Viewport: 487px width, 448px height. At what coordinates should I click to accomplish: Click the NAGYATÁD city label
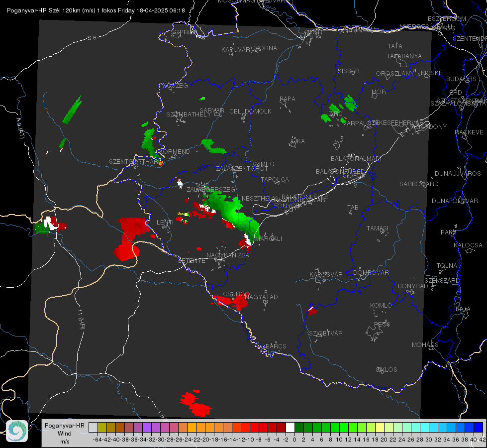tap(261, 297)
